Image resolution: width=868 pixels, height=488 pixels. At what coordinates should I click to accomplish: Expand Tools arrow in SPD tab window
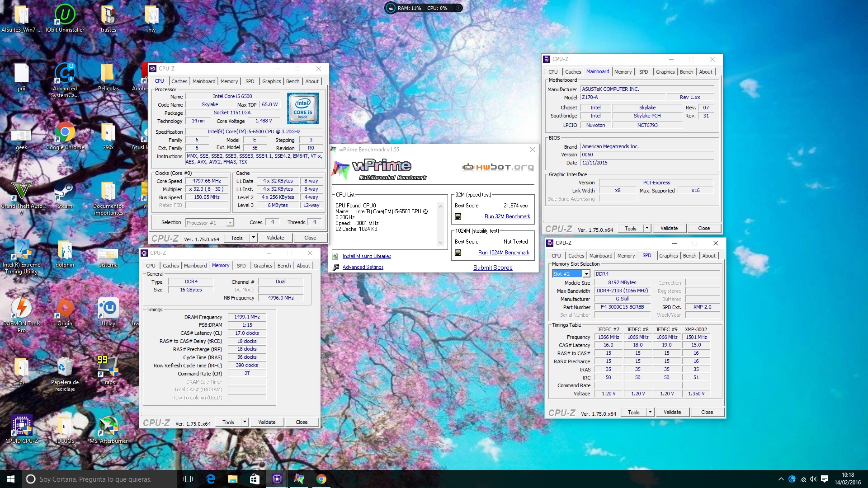[650, 412]
